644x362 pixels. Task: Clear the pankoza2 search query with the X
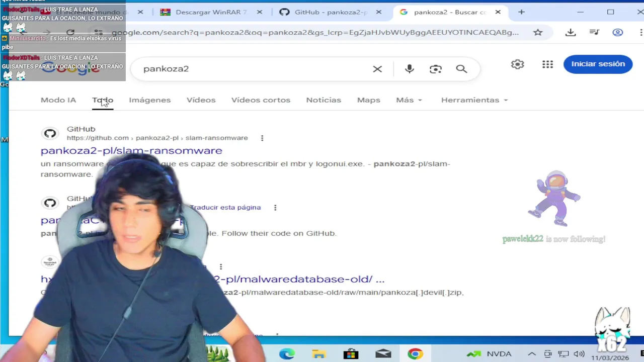(377, 69)
